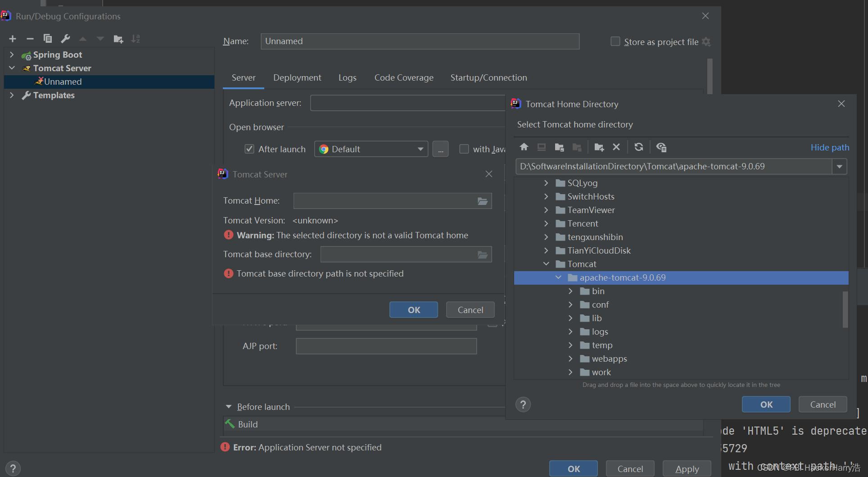
Task: Select TianYiCloudDisk folder
Action: tap(681, 250)
